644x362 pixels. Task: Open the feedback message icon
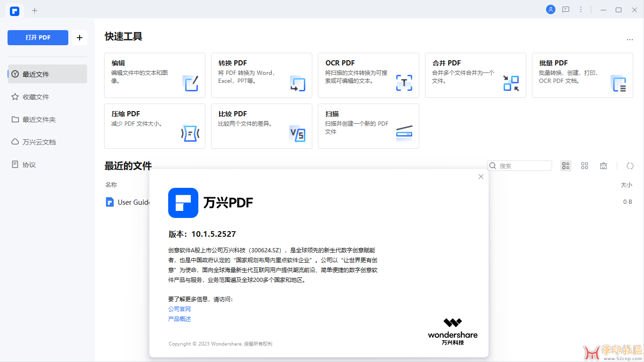tap(566, 9)
